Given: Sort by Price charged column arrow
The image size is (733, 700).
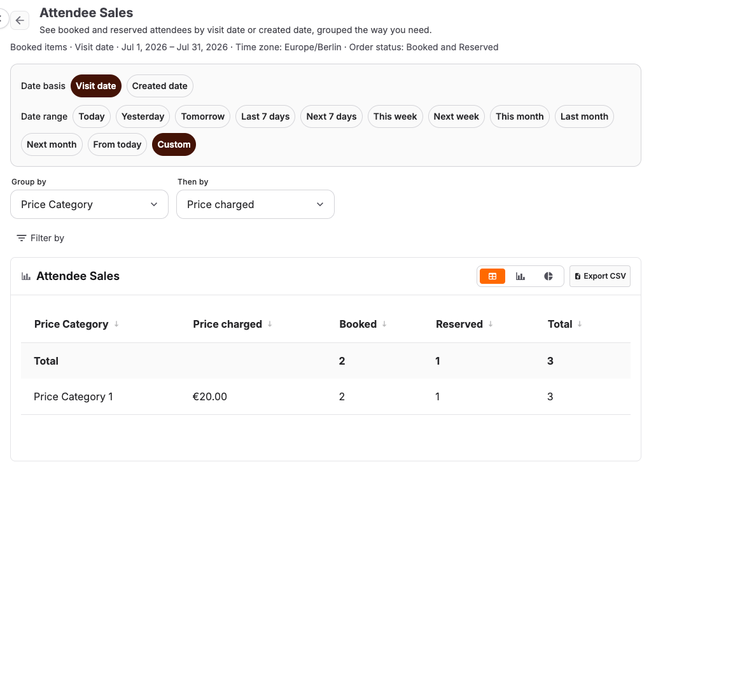Looking at the screenshot, I should coord(270,324).
